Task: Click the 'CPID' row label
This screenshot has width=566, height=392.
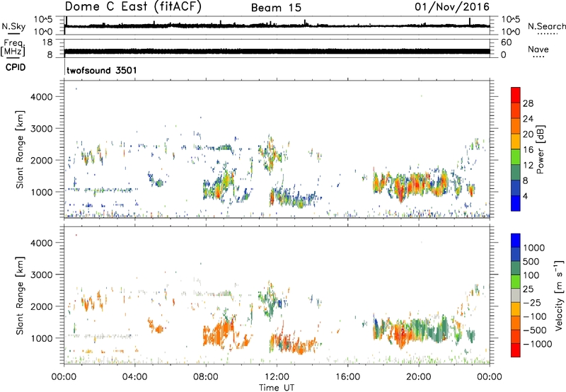Action: click(x=16, y=67)
